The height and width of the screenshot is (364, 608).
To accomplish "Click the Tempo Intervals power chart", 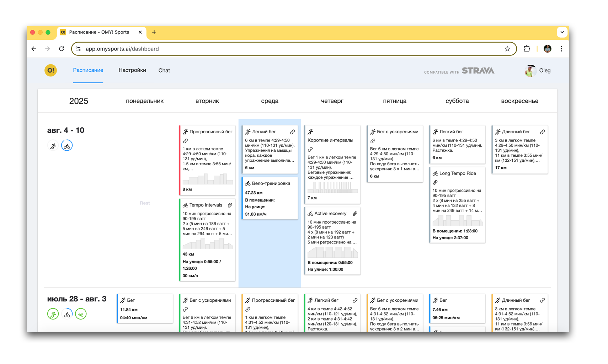I will tap(208, 243).
